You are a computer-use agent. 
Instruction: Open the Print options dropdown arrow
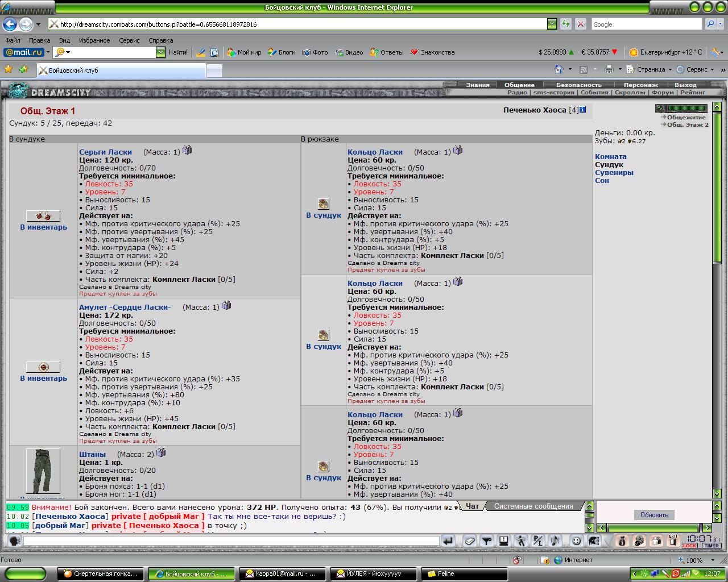619,69
